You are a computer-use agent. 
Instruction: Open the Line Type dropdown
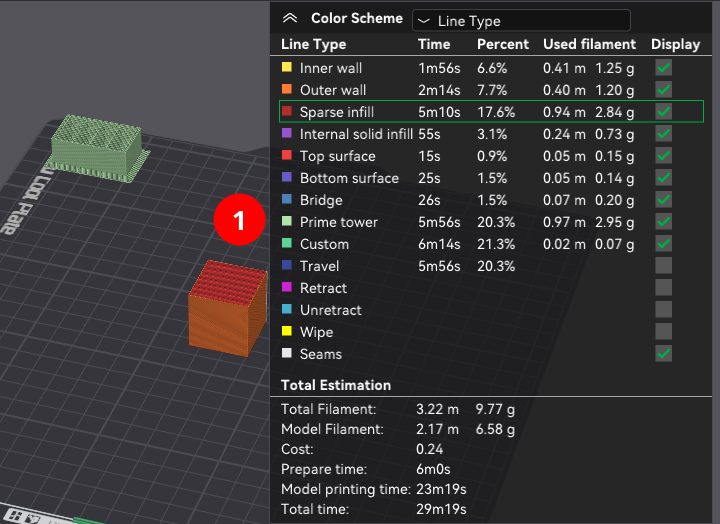(x=521, y=20)
